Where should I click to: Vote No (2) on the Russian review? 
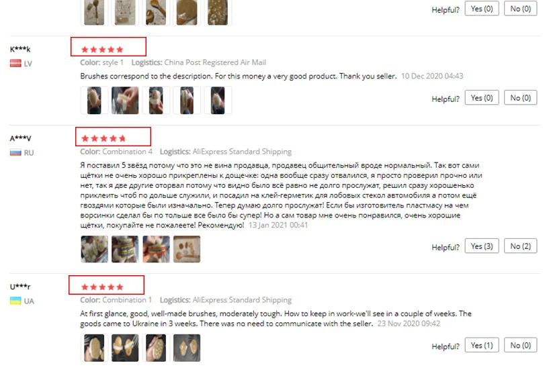[x=521, y=246]
